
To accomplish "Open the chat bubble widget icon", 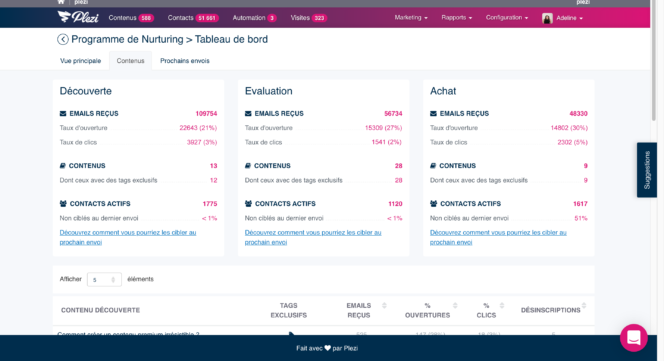I will (634, 338).
